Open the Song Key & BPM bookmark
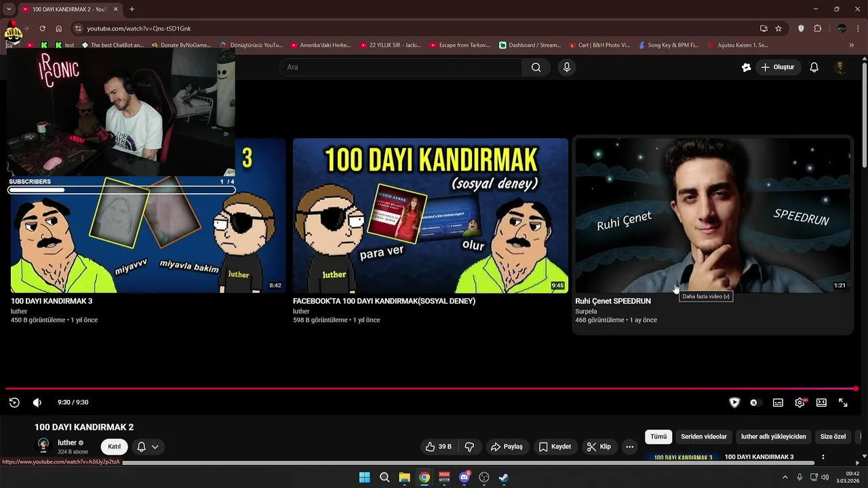This screenshot has height=488, width=868. (x=668, y=45)
